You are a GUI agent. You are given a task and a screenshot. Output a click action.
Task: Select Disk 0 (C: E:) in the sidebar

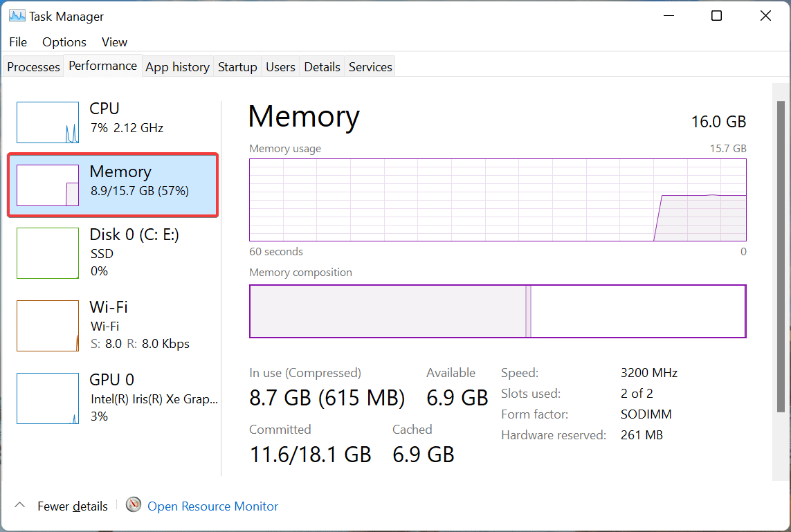(47, 253)
